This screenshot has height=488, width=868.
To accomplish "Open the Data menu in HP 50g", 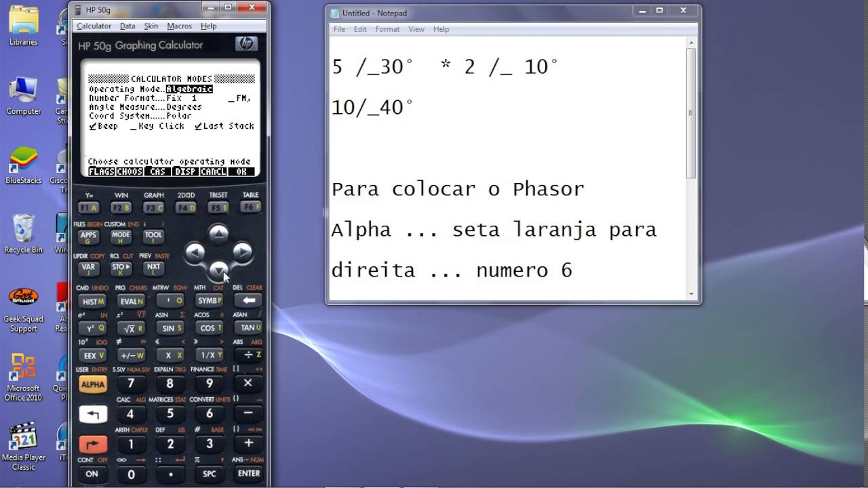I will (127, 26).
